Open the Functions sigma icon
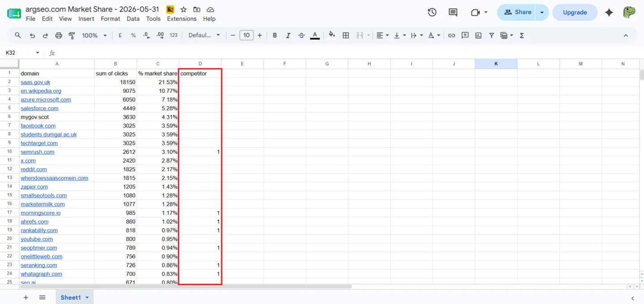The image size is (644, 304). pyautogui.click(x=522, y=35)
